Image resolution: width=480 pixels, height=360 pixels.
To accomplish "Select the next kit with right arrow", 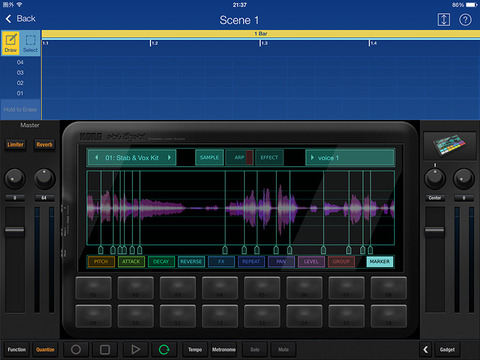I will (x=169, y=157).
